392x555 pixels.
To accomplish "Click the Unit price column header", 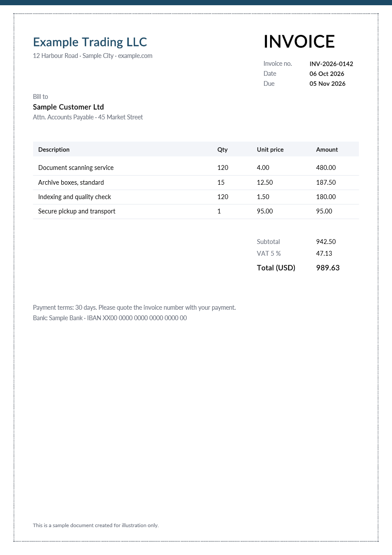I will (270, 149).
